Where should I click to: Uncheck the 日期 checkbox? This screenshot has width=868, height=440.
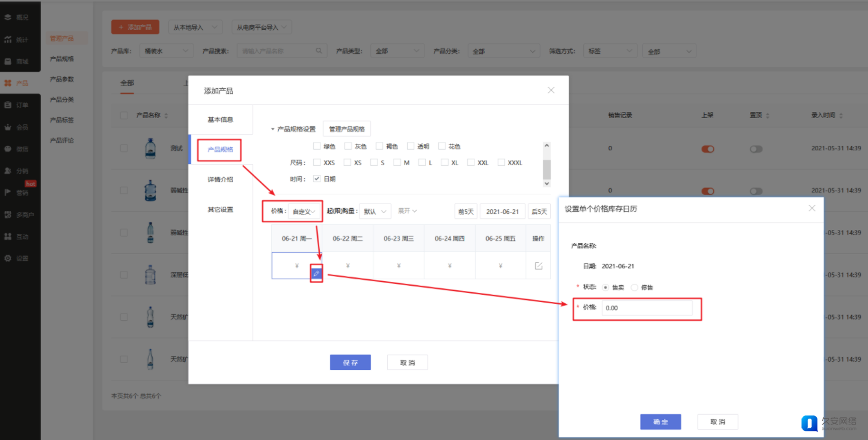pos(317,179)
